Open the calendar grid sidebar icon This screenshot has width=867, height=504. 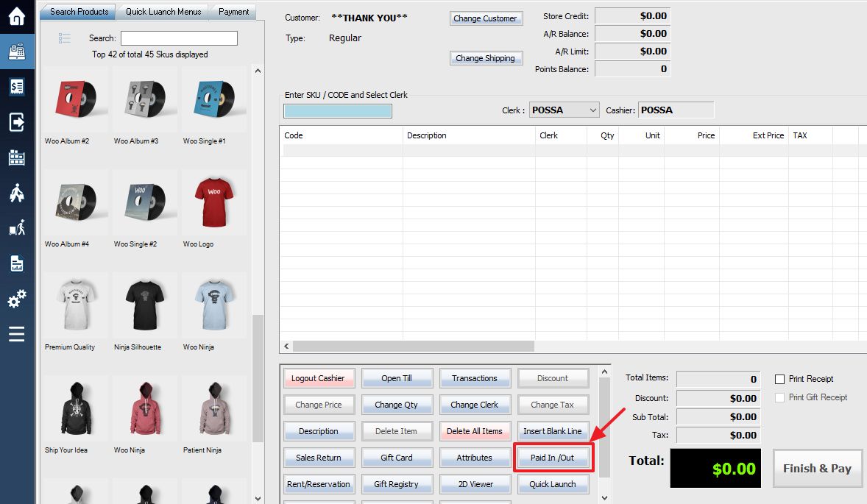(x=17, y=157)
